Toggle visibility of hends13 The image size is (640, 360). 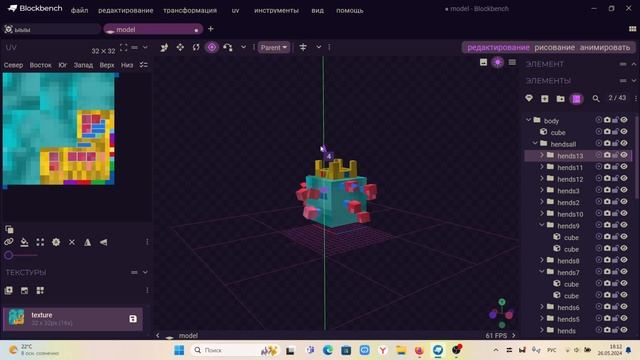[624, 155]
